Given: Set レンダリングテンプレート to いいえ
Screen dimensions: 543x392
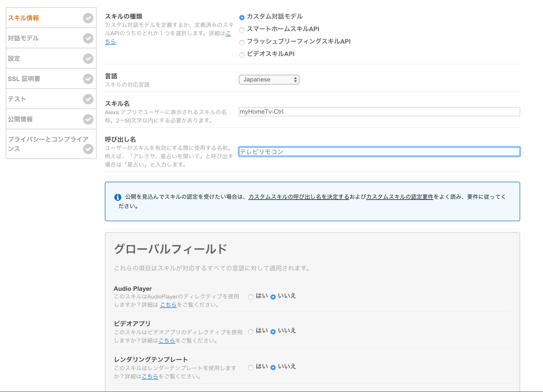Looking at the screenshot, I should pos(273,368).
